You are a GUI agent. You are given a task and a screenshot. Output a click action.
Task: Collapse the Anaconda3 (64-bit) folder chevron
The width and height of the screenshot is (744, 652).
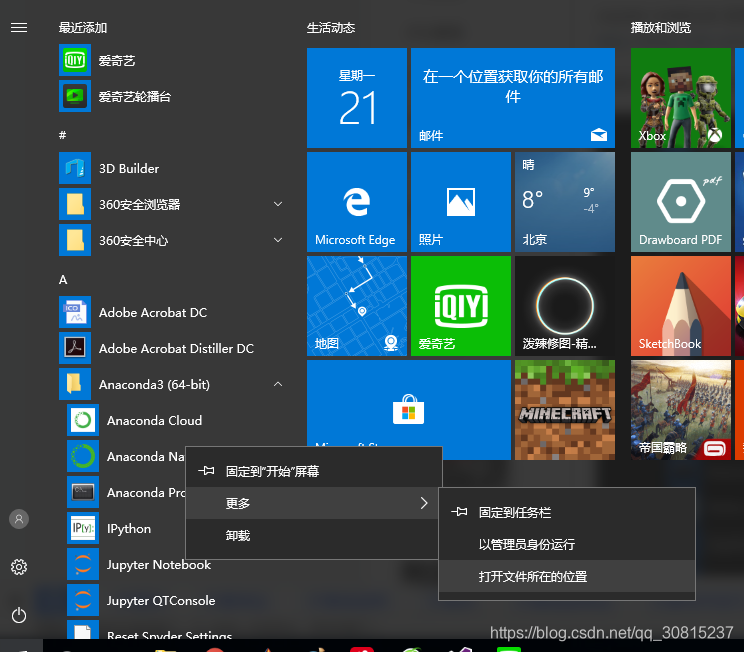[278, 384]
